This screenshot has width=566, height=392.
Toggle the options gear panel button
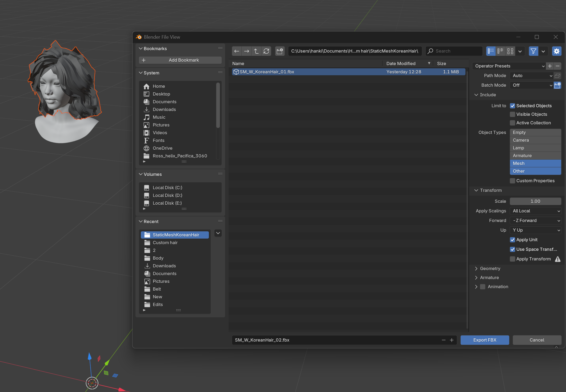(557, 51)
